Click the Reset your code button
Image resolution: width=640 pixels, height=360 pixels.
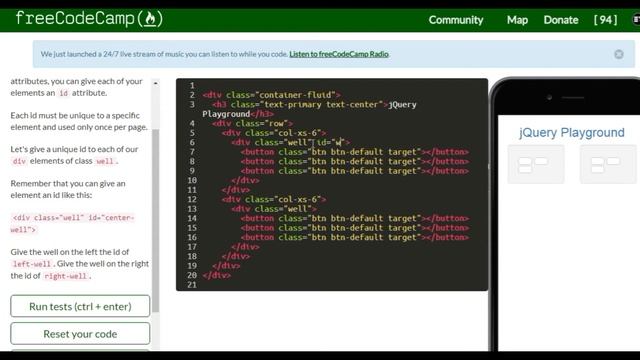point(80,333)
